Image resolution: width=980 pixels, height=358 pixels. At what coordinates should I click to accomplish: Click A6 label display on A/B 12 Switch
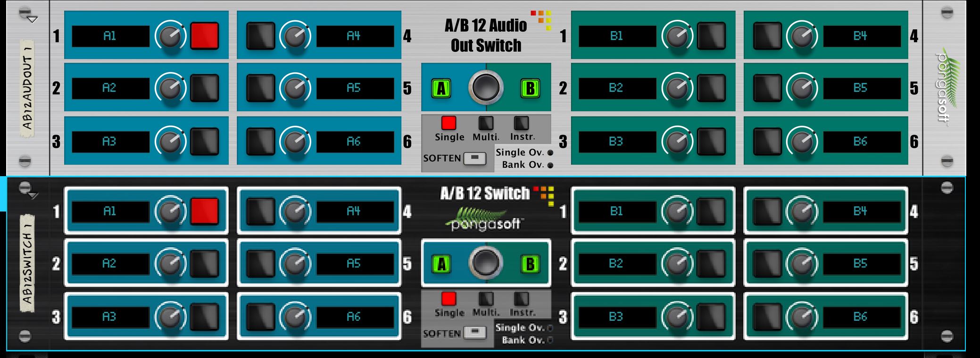355,317
